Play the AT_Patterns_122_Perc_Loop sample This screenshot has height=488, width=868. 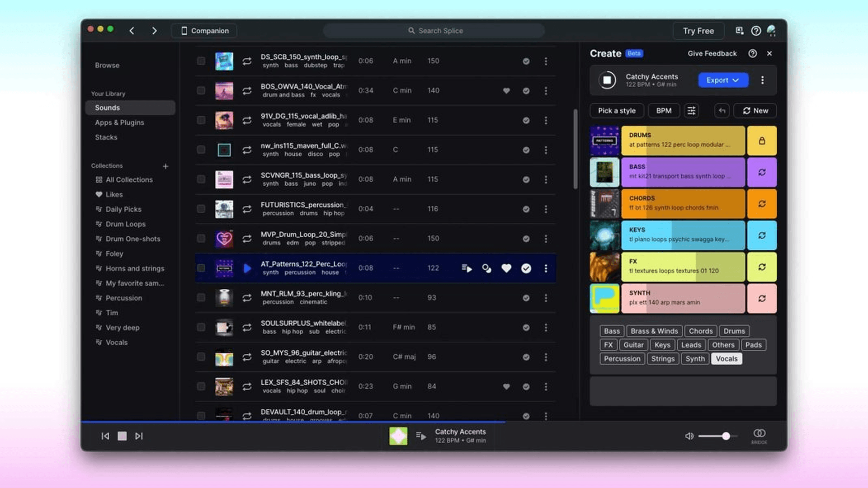pos(247,268)
